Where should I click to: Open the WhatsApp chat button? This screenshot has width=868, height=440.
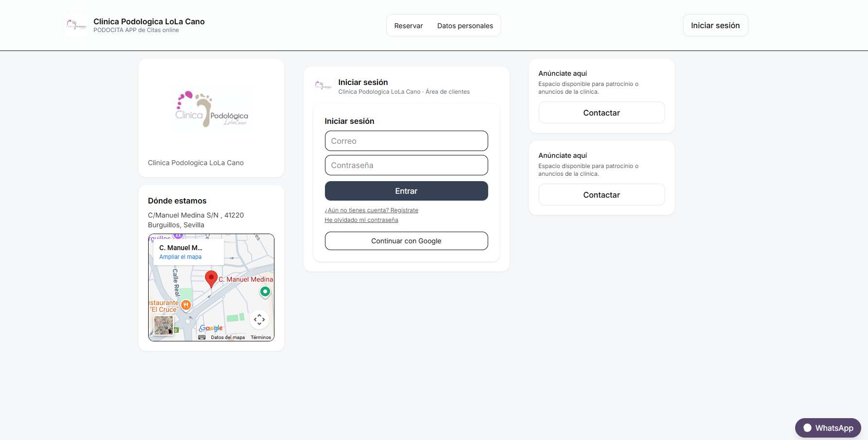828,428
